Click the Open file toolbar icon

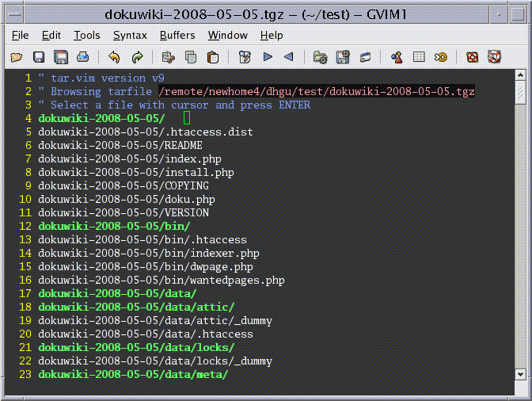[x=17, y=57]
